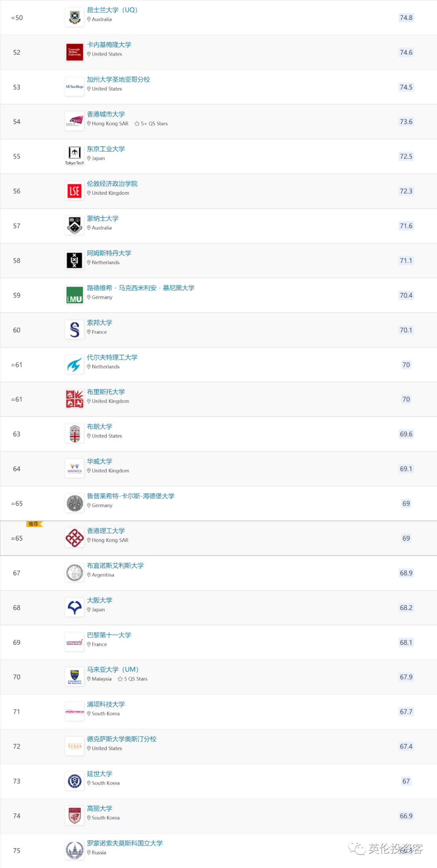This screenshot has width=437, height=868.
Task: Click the Delft University of Technology flame logo
Action: pos(74,365)
